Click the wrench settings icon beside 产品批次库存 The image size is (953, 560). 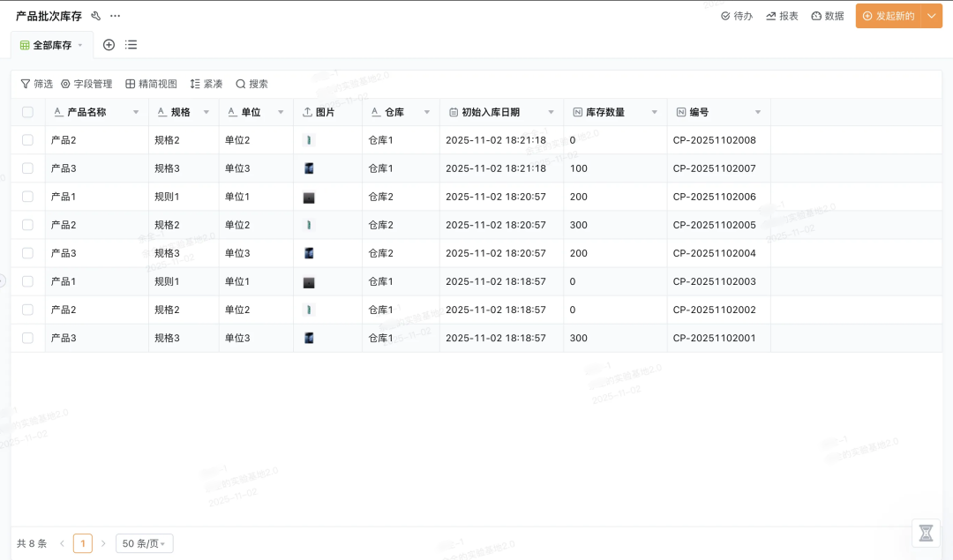[96, 16]
